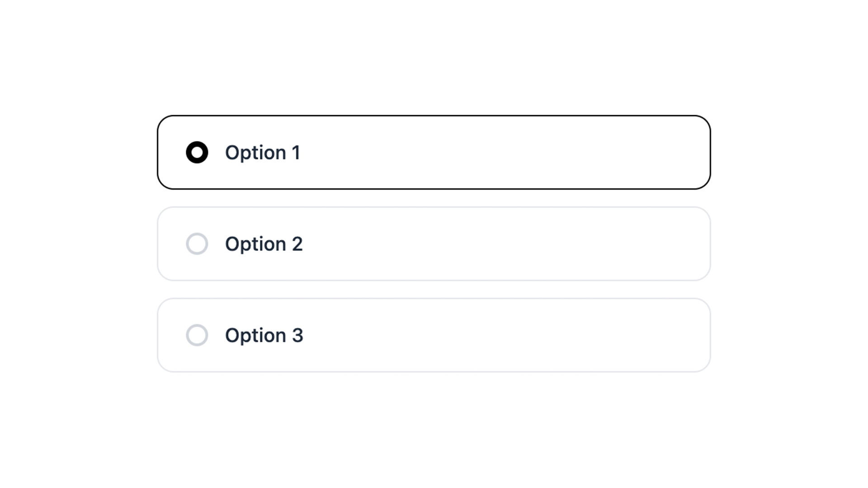Screen dimensions: 868x488
Task: Click the "Option 1" label text
Action: pos(262,153)
